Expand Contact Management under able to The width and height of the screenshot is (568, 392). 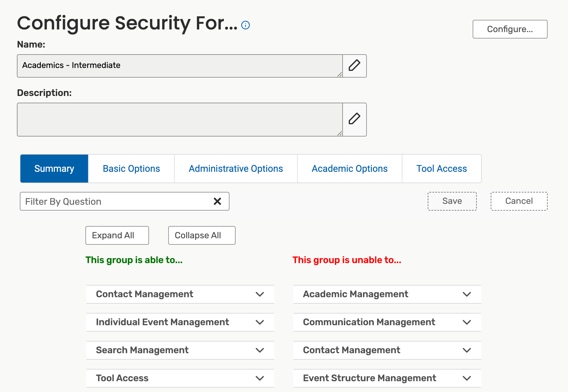[x=180, y=294]
